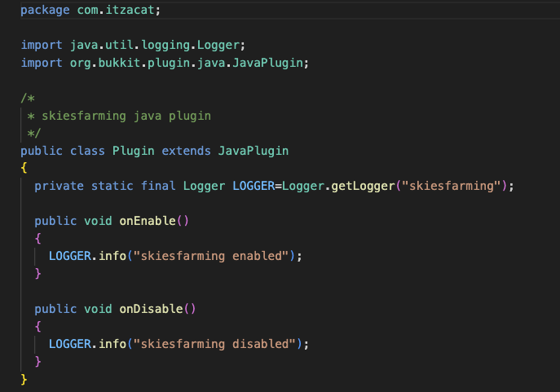Click the "skiesfarming disabled" string

coord(217,344)
